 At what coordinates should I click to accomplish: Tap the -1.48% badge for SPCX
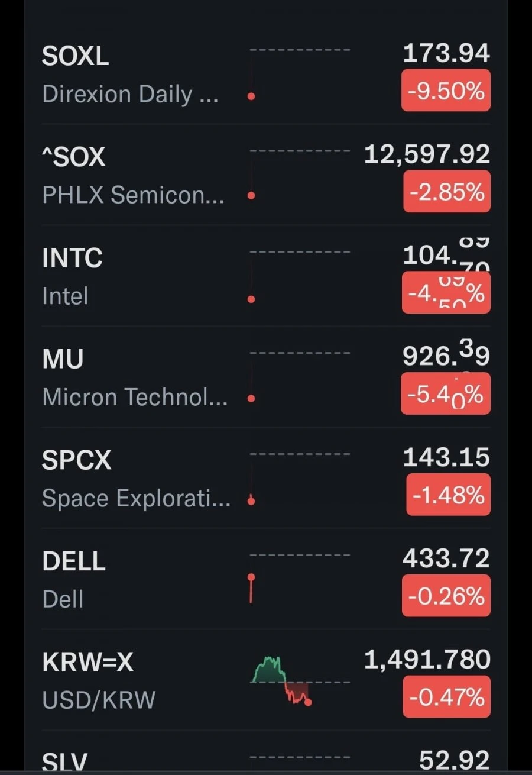(449, 495)
